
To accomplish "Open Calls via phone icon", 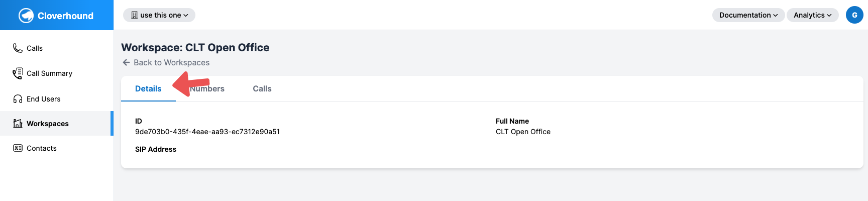I will click(18, 48).
